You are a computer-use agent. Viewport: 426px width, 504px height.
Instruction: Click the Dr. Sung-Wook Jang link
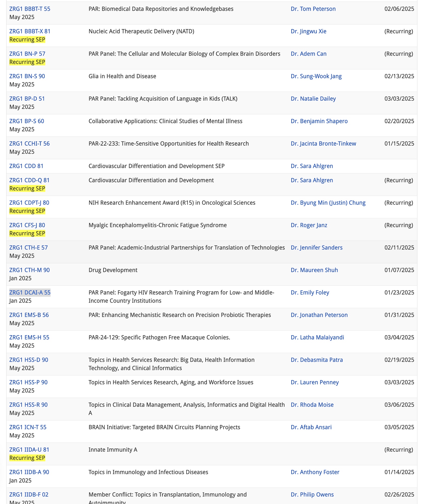(x=316, y=76)
